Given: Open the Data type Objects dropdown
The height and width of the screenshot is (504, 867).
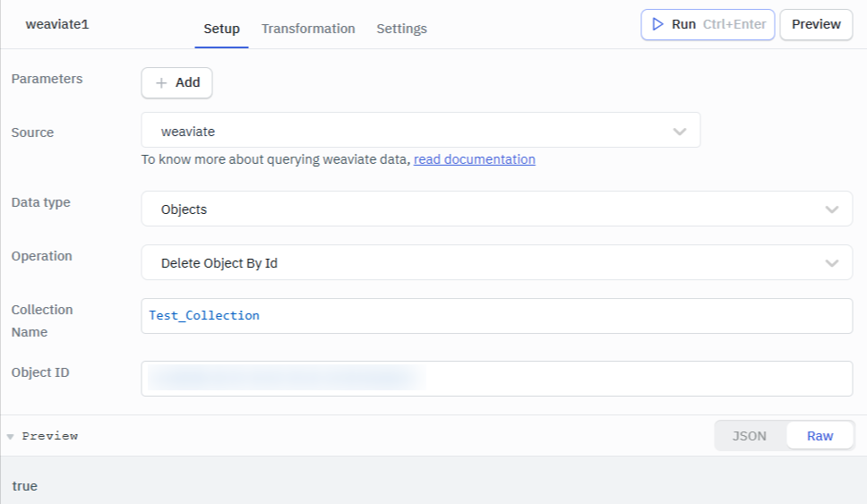Looking at the screenshot, I should 496,209.
